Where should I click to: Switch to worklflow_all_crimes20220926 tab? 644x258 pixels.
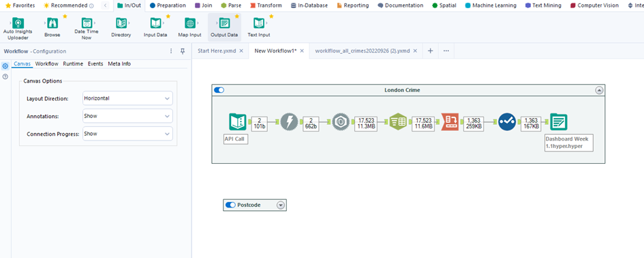click(363, 51)
